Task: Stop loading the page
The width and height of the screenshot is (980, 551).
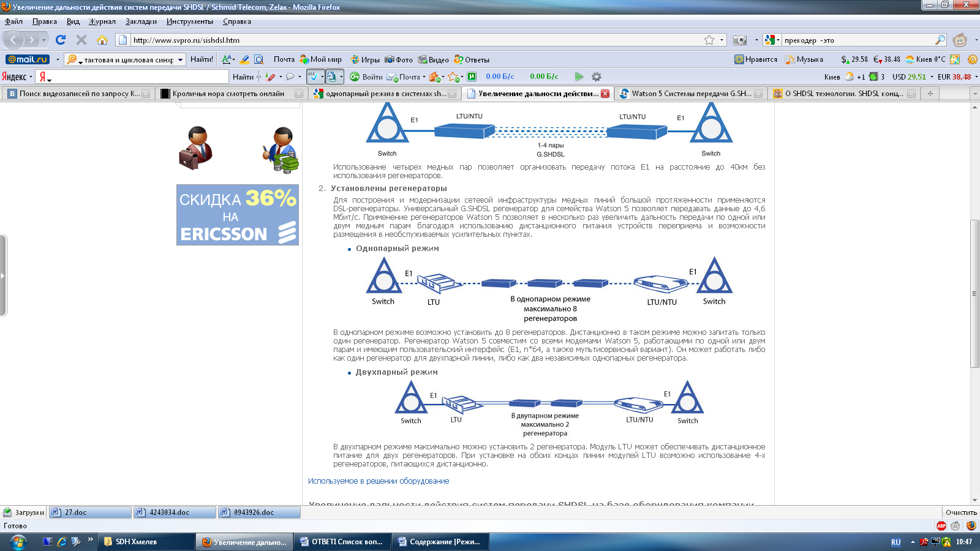Action: (x=81, y=40)
